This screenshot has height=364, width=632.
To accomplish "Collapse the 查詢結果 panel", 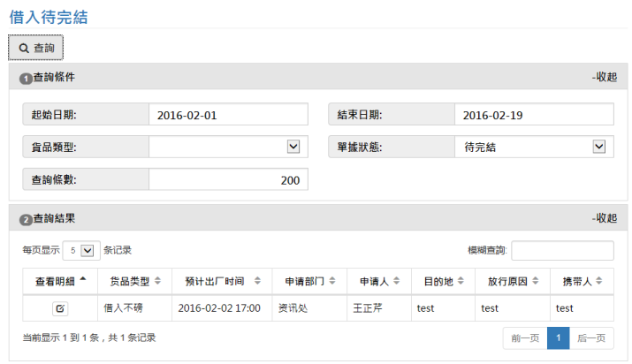I will [605, 218].
